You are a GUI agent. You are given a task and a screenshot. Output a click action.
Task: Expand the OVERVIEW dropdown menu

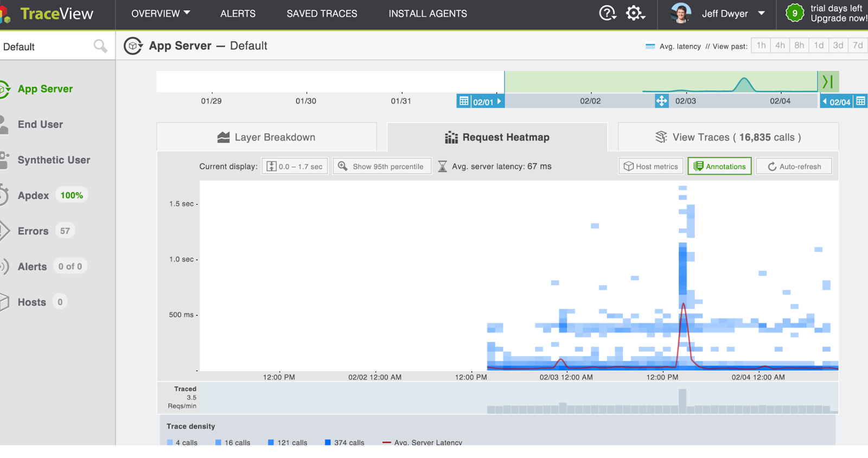pos(161,14)
